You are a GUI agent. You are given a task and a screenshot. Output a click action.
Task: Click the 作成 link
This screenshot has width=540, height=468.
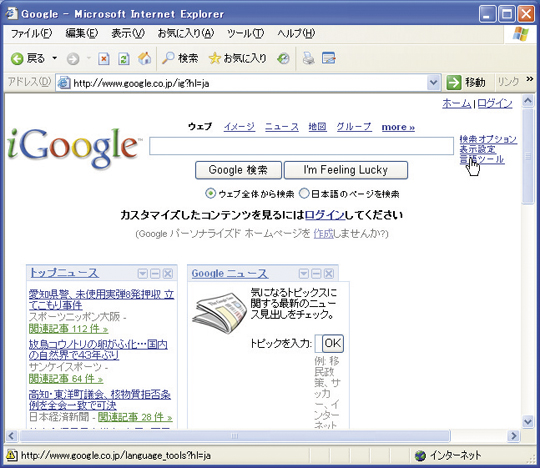[x=323, y=234]
